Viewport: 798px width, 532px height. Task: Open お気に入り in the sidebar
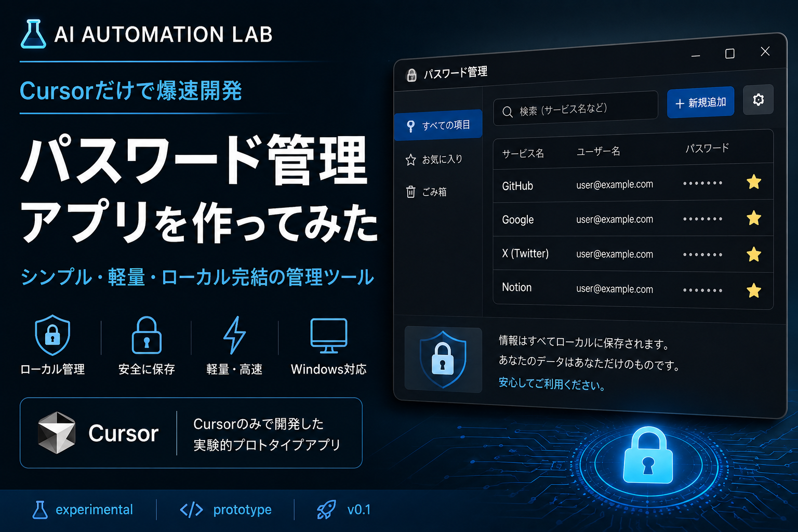point(434,159)
